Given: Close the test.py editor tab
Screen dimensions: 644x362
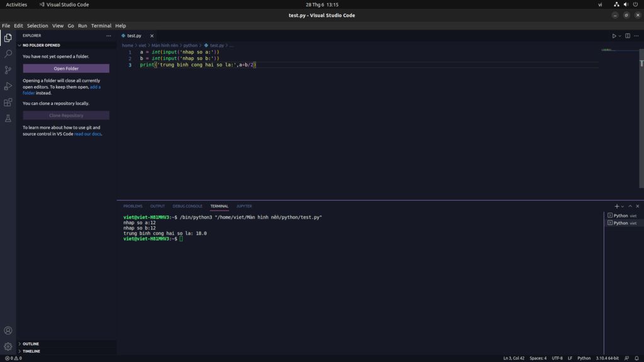Looking at the screenshot, I should point(152,36).
